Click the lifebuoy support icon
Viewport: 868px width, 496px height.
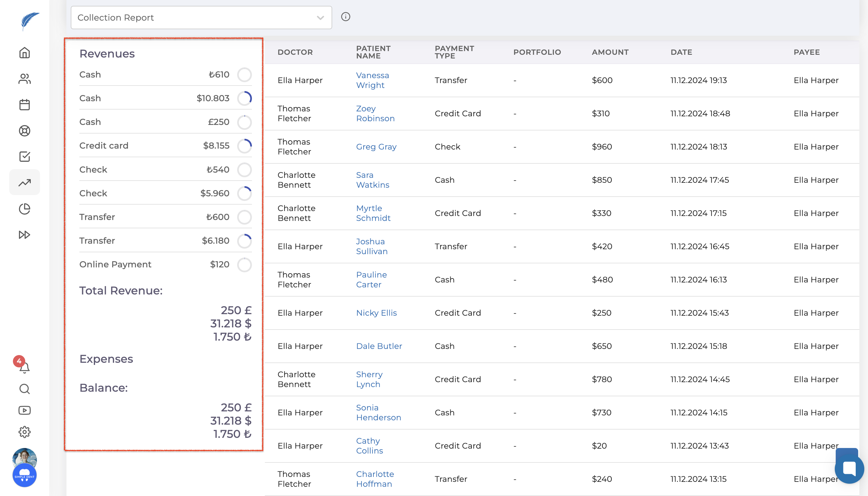(25, 131)
